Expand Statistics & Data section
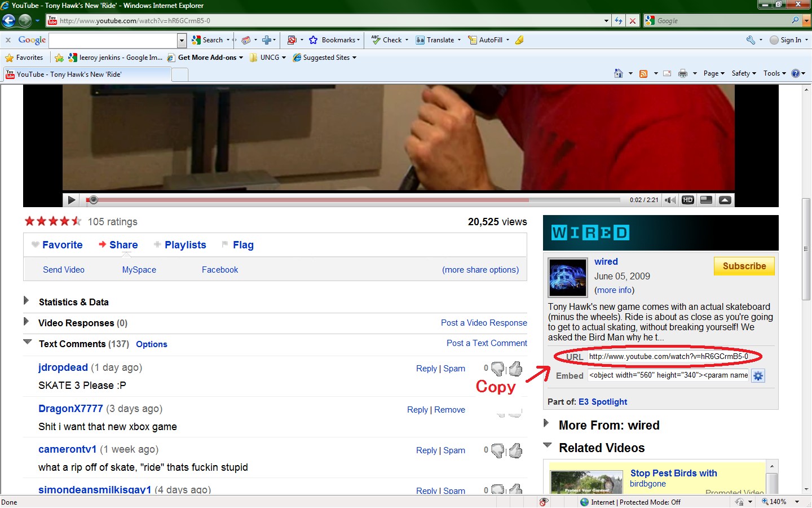 26,301
